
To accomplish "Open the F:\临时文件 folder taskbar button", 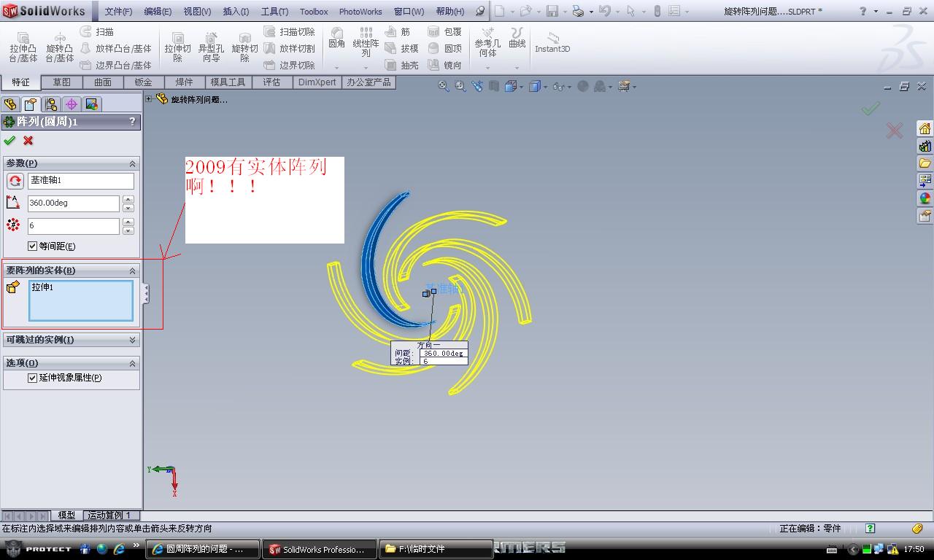I will pos(436,549).
